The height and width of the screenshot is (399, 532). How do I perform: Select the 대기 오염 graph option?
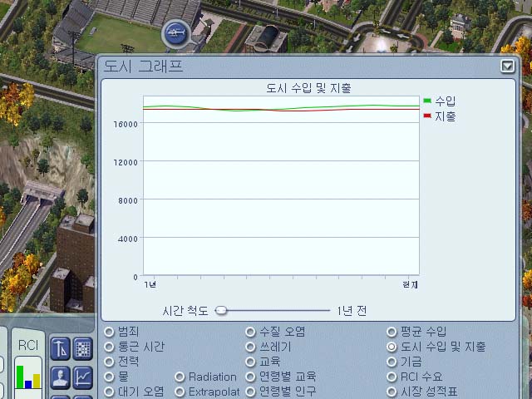click(x=109, y=392)
